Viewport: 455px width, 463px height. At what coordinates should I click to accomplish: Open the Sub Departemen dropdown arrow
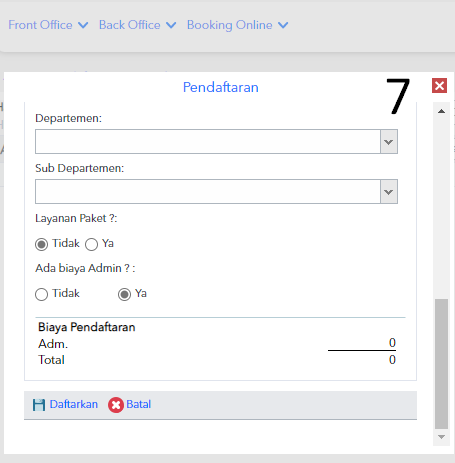click(389, 192)
